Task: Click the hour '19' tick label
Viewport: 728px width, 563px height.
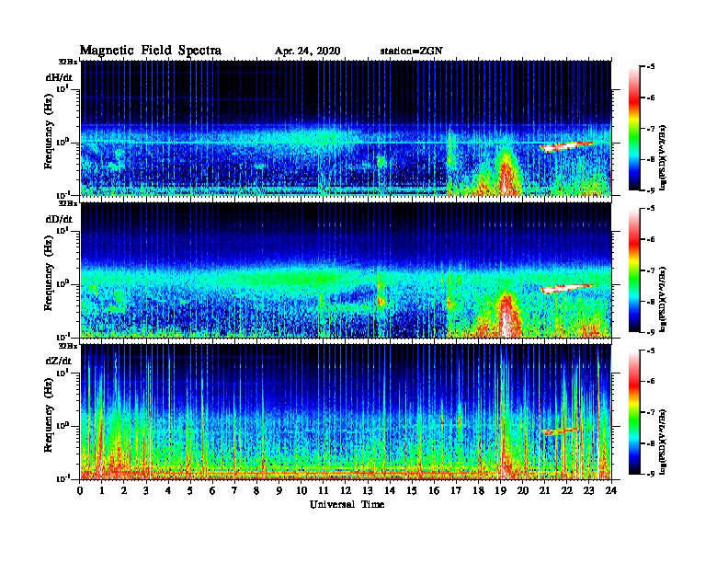Action: (x=500, y=490)
